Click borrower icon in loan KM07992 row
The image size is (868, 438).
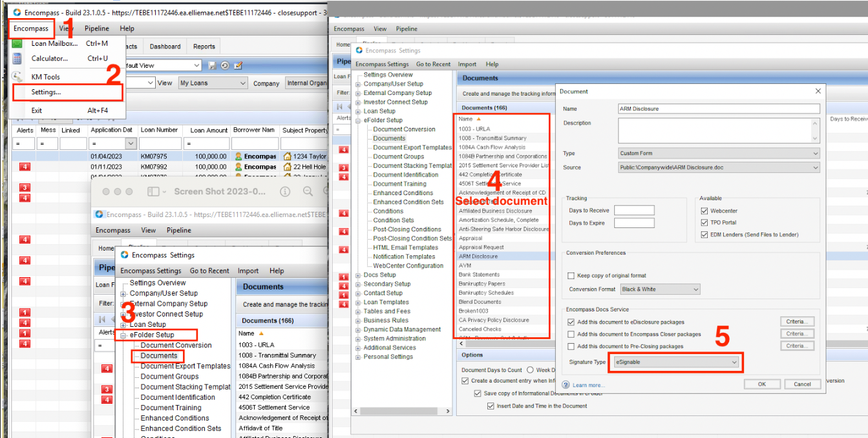pos(238,167)
